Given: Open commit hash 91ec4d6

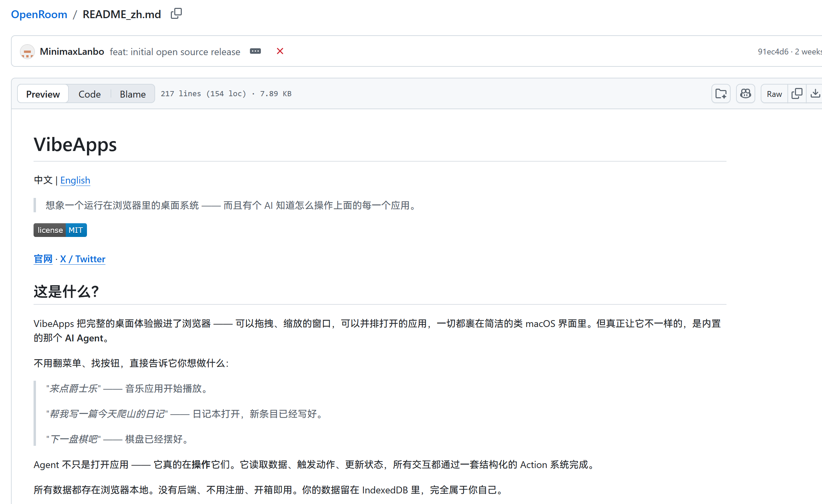Looking at the screenshot, I should click(x=773, y=52).
